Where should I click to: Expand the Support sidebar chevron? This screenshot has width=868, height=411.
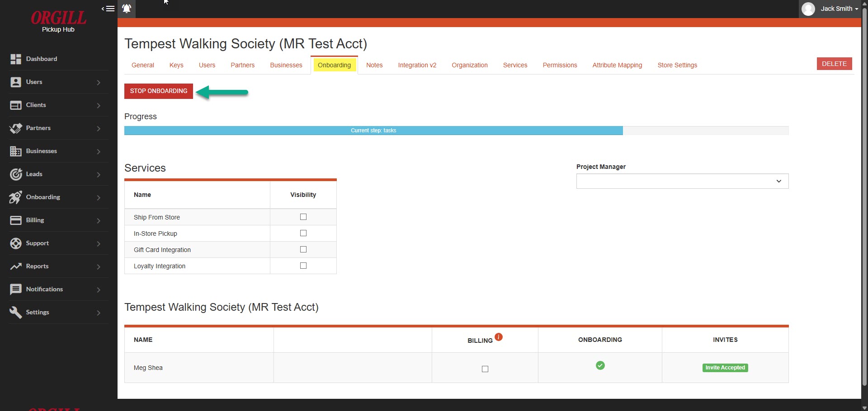99,244
